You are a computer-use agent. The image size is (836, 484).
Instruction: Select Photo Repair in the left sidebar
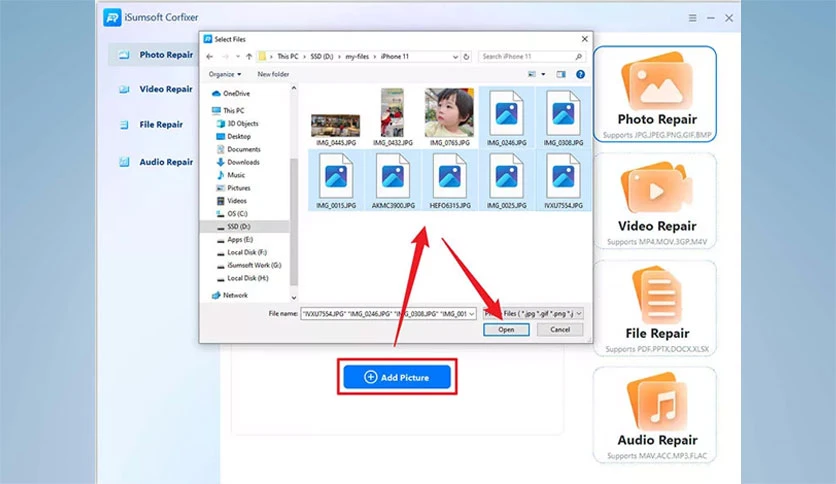(155, 55)
